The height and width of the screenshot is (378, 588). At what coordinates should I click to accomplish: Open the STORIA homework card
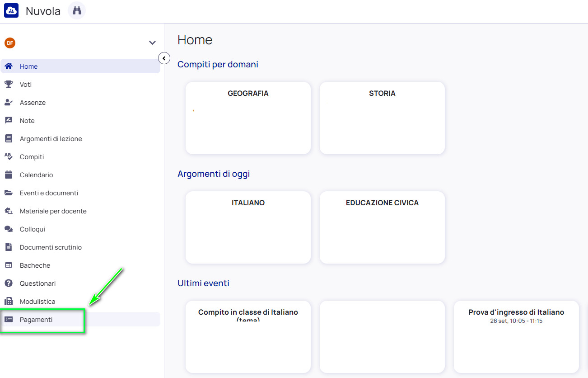pyautogui.click(x=382, y=118)
